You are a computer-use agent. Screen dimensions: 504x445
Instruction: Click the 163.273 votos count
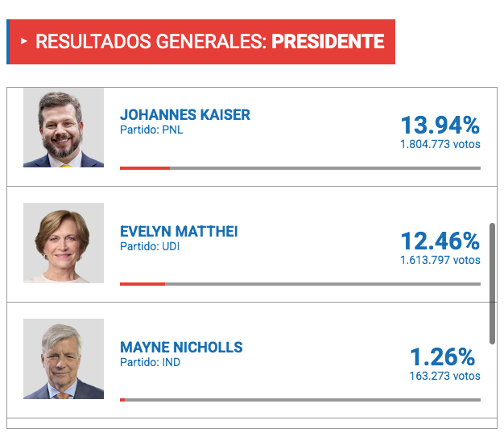tap(445, 376)
